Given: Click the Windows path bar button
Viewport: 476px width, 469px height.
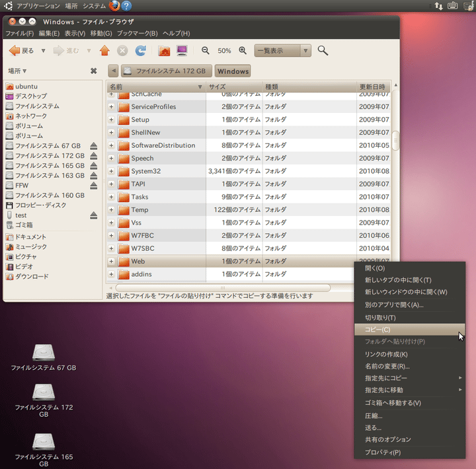Looking at the screenshot, I should (233, 71).
